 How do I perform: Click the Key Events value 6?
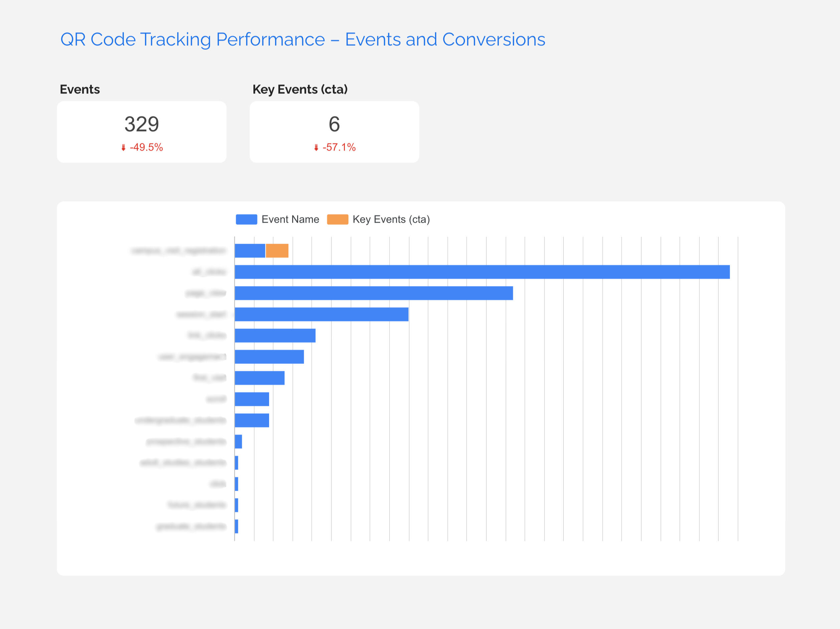[334, 124]
